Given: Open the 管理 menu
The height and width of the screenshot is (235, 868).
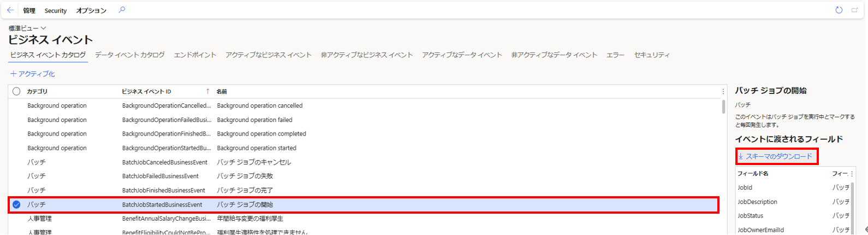Looking at the screenshot, I should (x=29, y=10).
